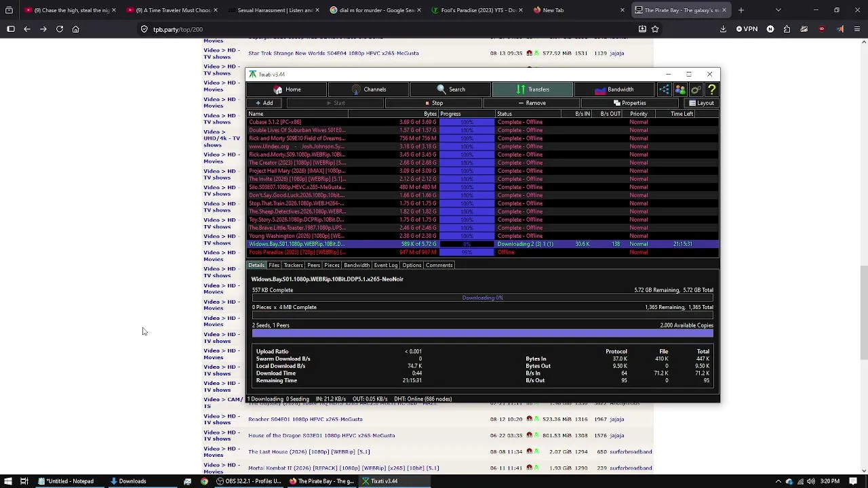The height and width of the screenshot is (488, 868).
Task: Open the Tixati Home view
Action: point(287,89)
